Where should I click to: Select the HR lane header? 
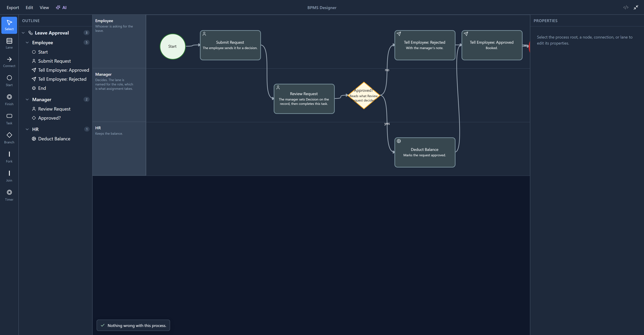tap(119, 149)
